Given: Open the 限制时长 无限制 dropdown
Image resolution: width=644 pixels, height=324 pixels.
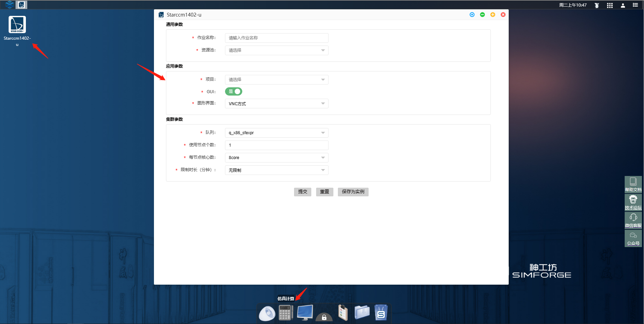Looking at the screenshot, I should [276, 170].
